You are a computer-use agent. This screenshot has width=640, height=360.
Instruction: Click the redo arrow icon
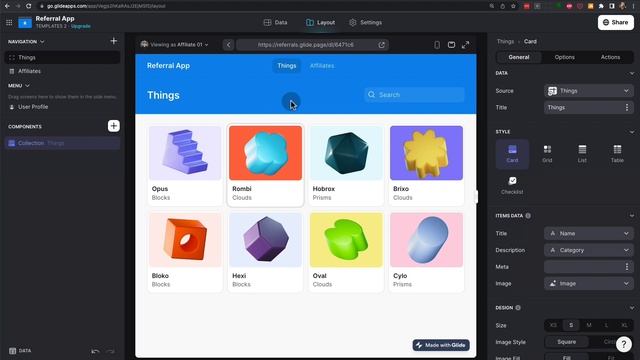click(x=110, y=351)
